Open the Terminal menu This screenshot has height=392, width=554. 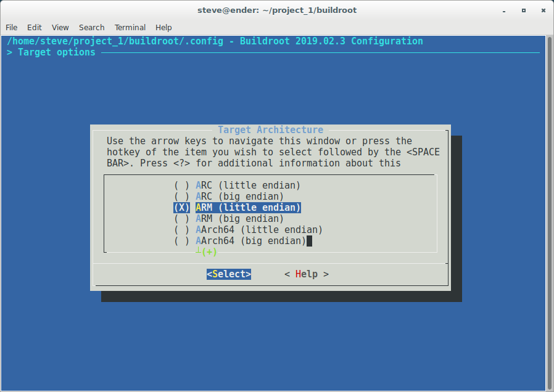click(x=130, y=27)
